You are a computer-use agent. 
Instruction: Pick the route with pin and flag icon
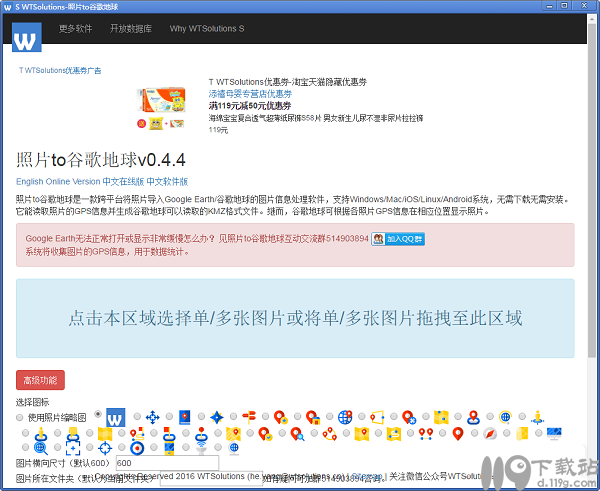click(x=137, y=434)
